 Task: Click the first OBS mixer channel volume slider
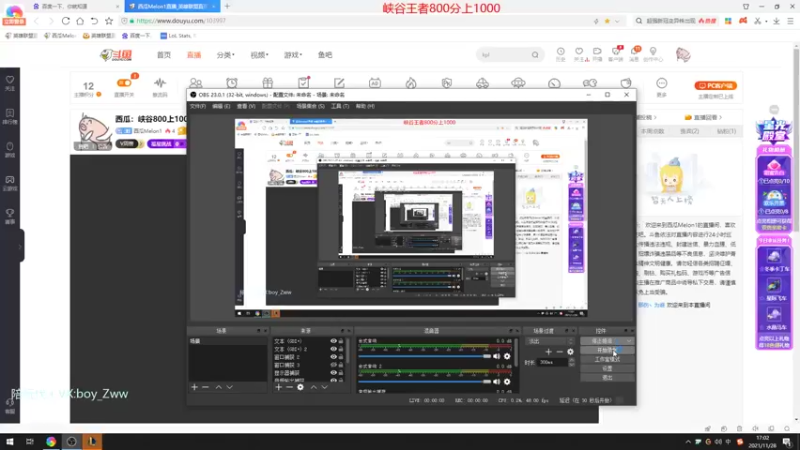(x=424, y=356)
